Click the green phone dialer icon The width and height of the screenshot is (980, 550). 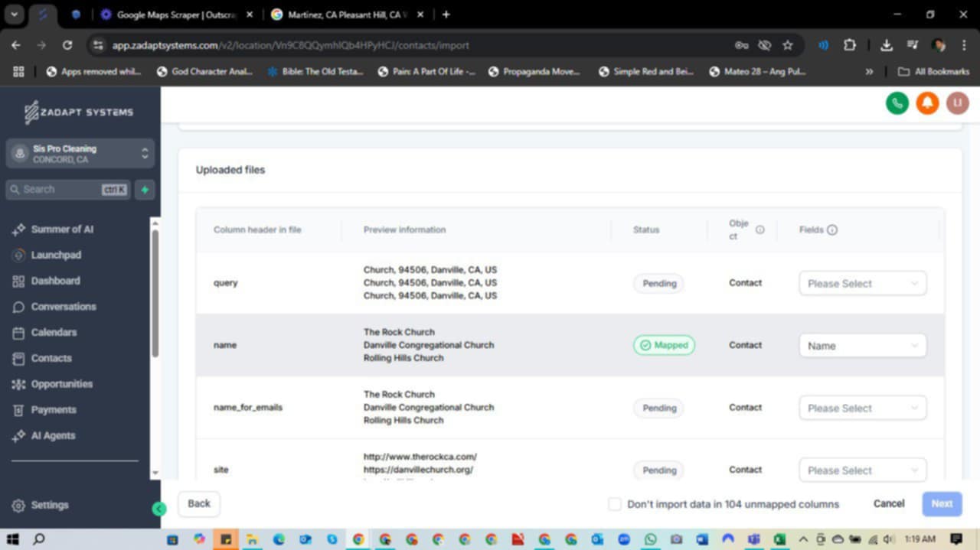coord(897,103)
